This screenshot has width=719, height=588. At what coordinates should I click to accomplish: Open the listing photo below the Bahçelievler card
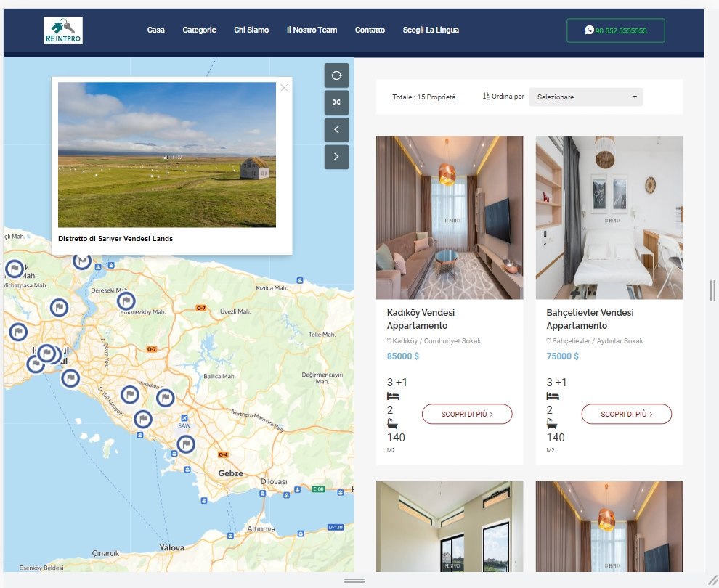609,526
